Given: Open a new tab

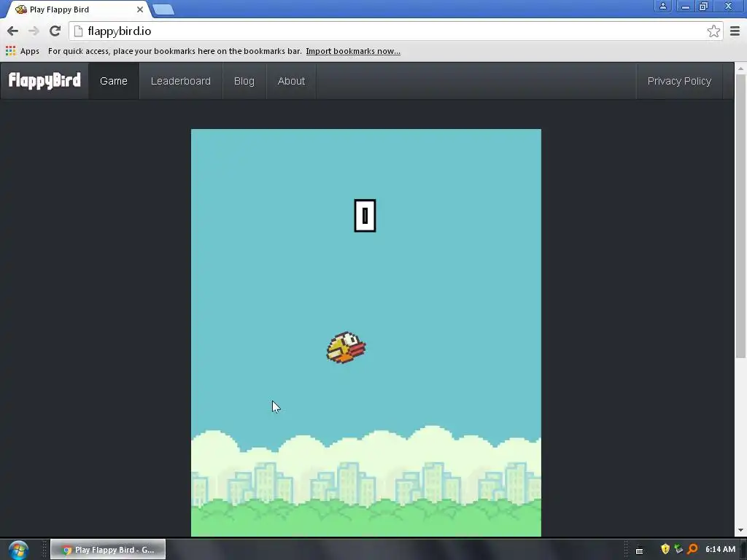Looking at the screenshot, I should tap(163, 9).
